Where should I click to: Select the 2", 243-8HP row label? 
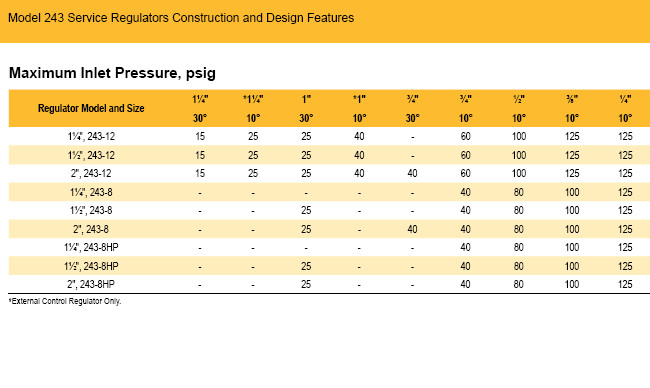(x=91, y=284)
